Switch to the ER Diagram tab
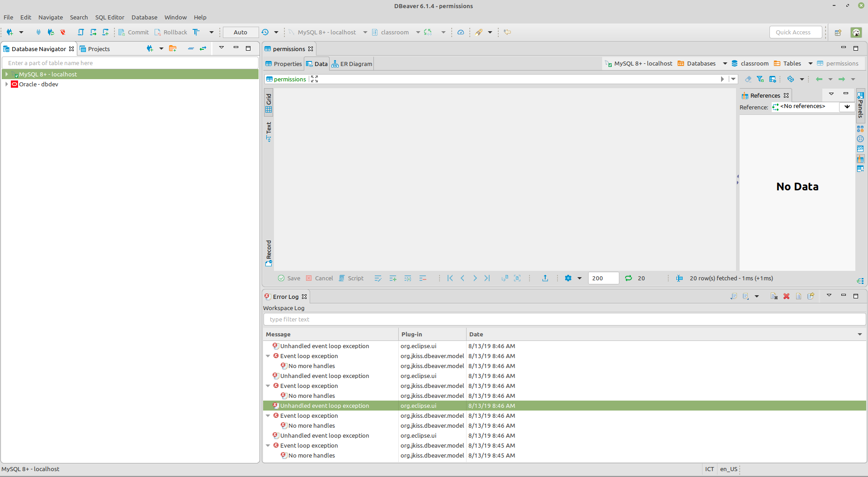 (352, 64)
